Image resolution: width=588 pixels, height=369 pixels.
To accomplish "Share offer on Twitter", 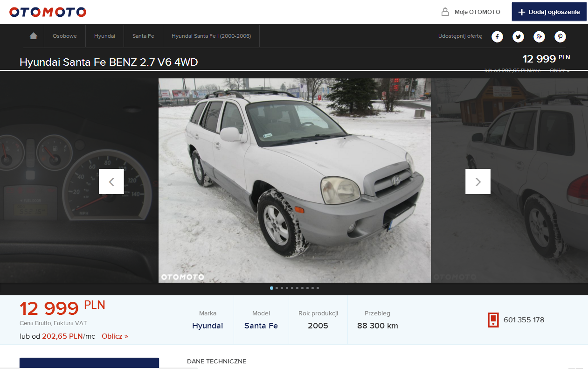I will click(x=518, y=37).
